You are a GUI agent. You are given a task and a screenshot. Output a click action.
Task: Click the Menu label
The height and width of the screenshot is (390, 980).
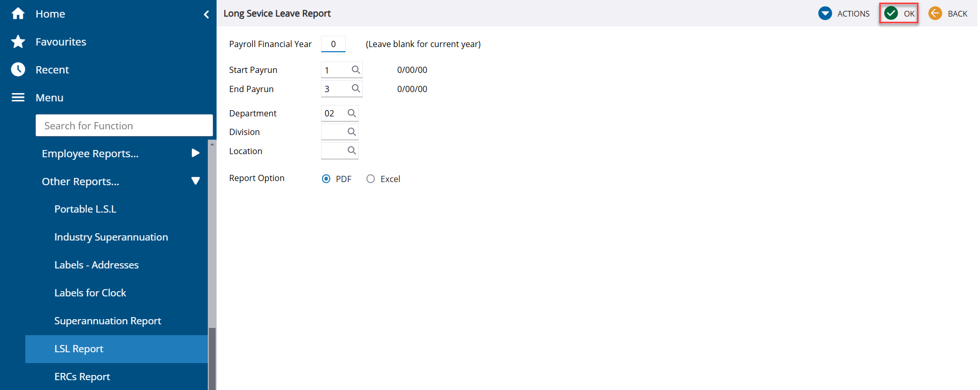click(x=50, y=98)
